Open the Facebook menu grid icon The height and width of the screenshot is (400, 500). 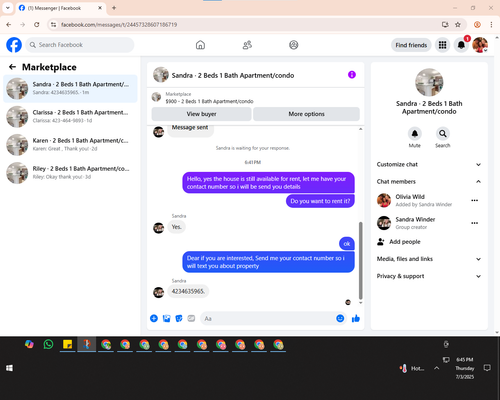442,45
